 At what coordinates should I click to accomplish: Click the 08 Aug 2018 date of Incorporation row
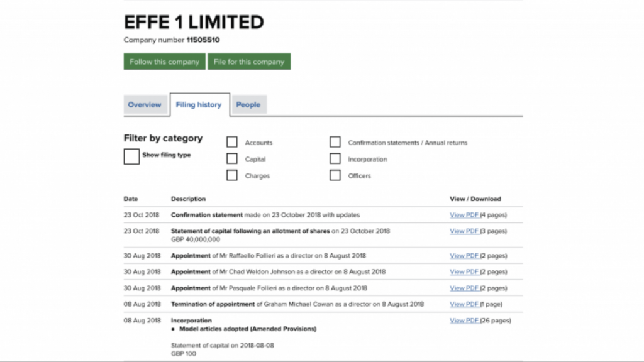(x=142, y=321)
